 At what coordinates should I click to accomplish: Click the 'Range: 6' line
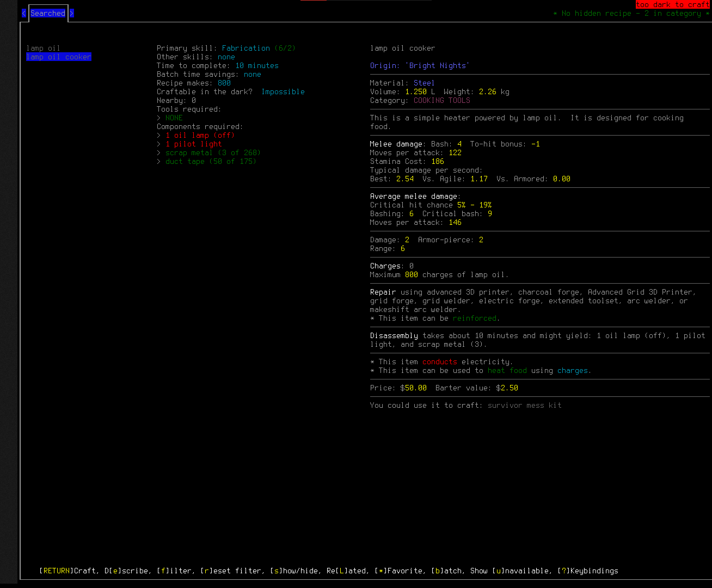pos(388,248)
